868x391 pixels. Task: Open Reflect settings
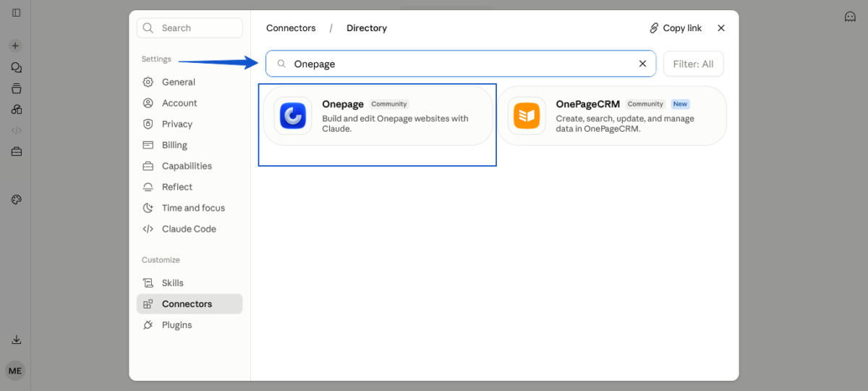coord(190,187)
